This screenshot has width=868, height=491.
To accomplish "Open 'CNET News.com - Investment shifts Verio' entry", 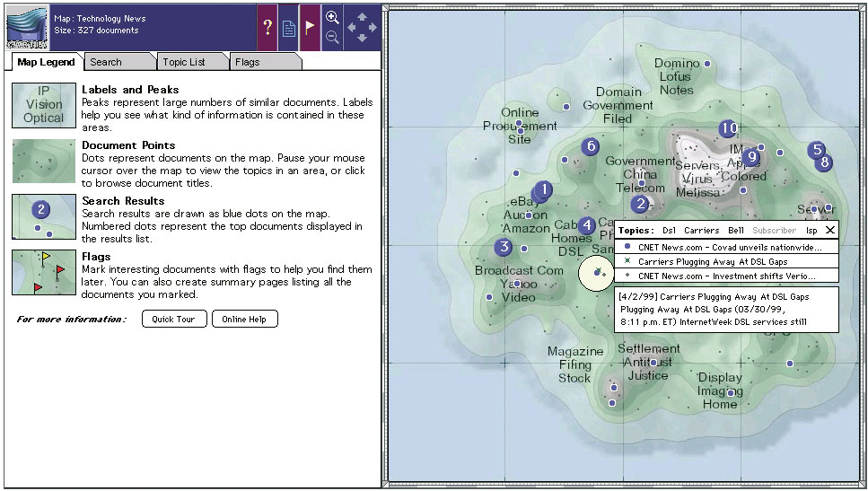I will tap(726, 276).
